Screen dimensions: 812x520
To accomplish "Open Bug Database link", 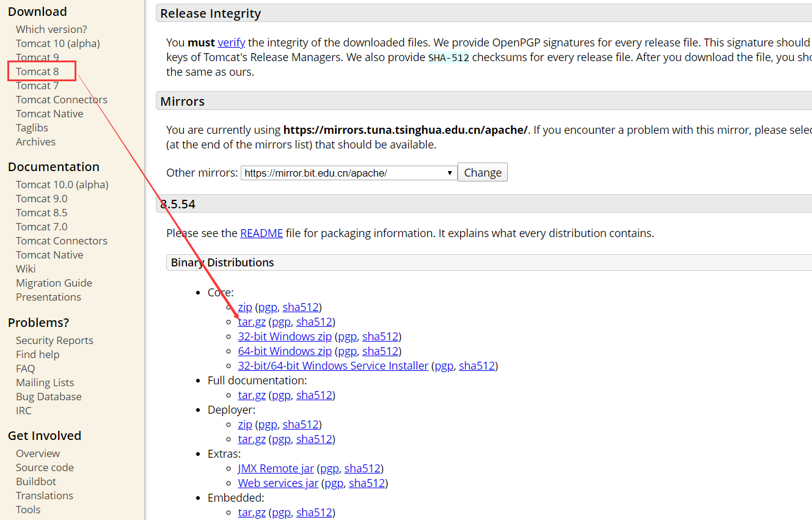I will [x=49, y=397].
